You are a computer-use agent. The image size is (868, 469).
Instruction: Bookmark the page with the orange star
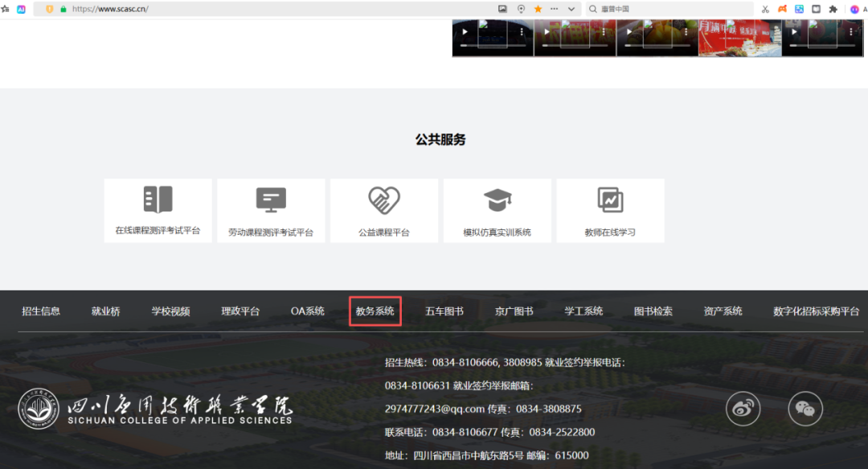point(538,9)
